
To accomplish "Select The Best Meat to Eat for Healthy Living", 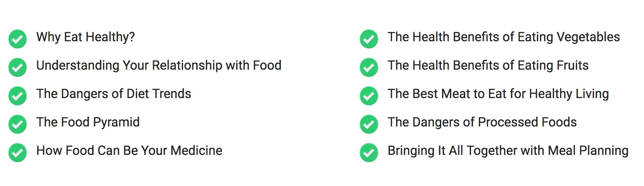I will pos(498,94).
